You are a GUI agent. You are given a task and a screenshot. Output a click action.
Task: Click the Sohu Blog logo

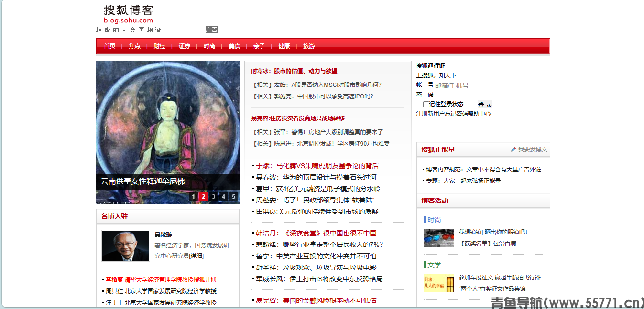tap(129, 14)
